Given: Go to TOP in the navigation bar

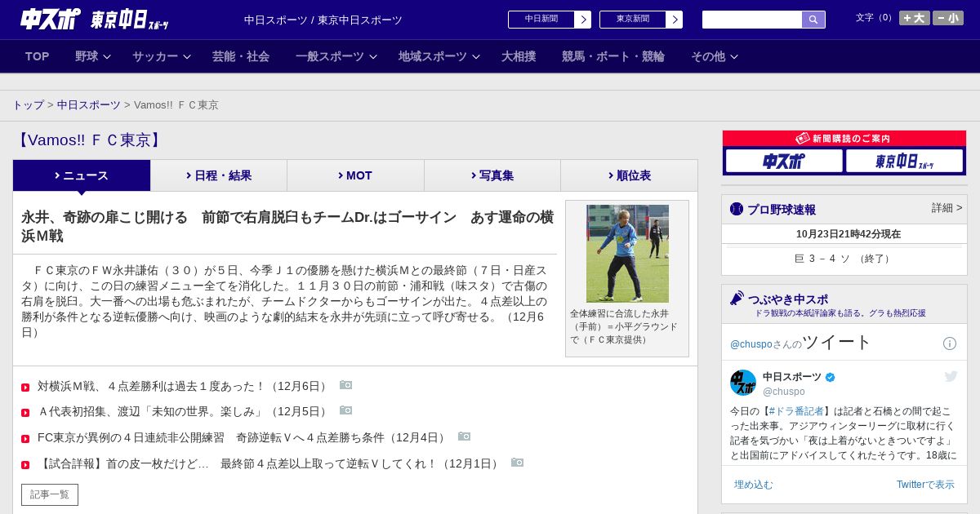Looking at the screenshot, I should tap(38, 56).
